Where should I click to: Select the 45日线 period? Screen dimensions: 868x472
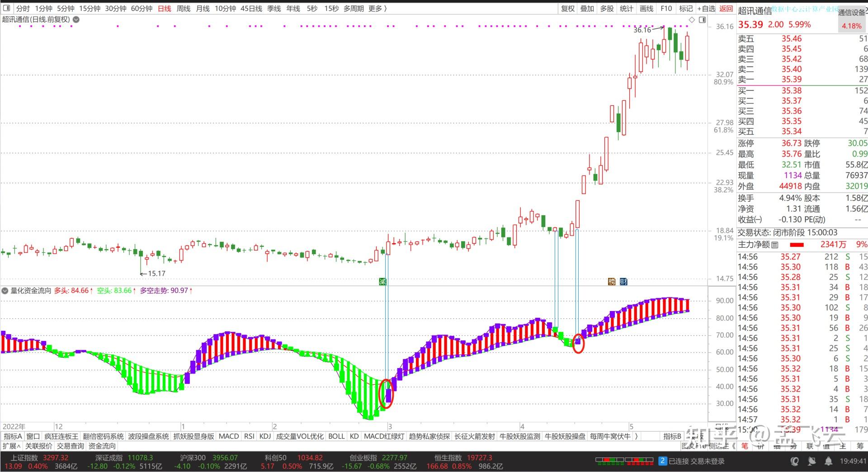(251, 9)
